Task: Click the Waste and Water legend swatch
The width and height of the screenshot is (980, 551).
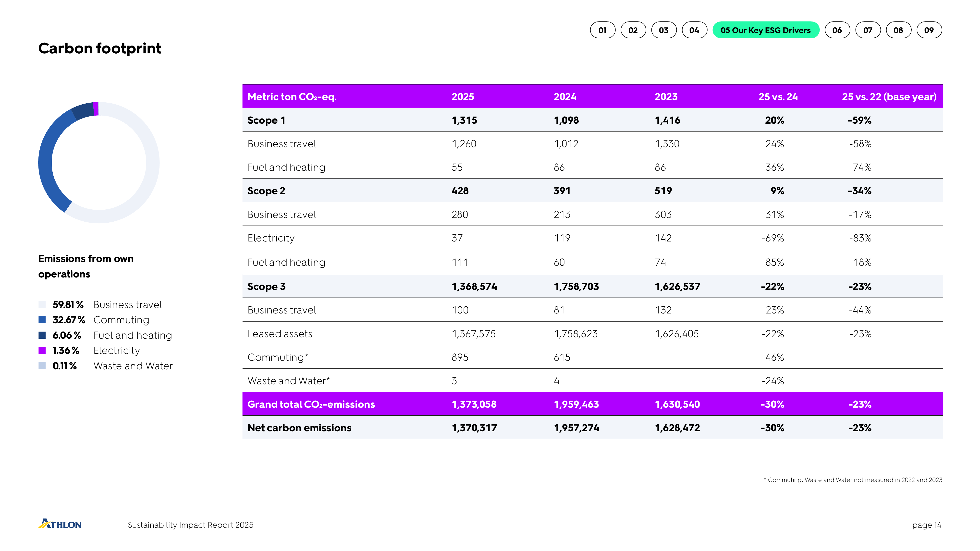Action: click(42, 366)
